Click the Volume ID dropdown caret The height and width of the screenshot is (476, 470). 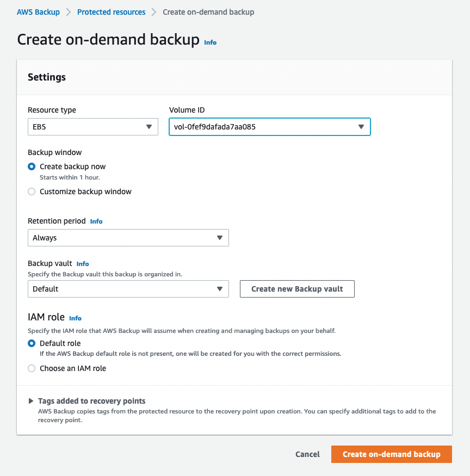point(361,127)
